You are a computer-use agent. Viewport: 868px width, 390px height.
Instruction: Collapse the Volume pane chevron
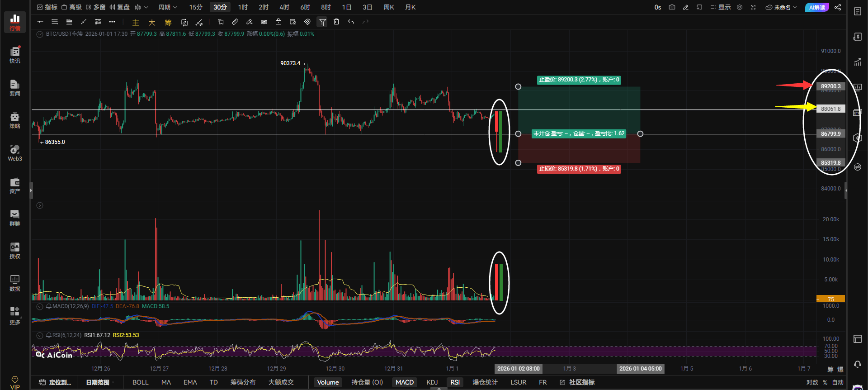click(x=40, y=205)
